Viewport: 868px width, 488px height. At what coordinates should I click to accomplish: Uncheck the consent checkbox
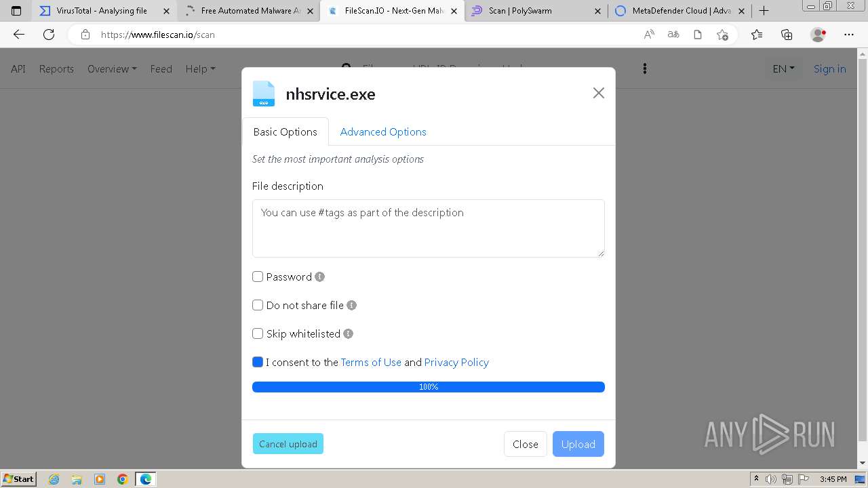coord(258,362)
